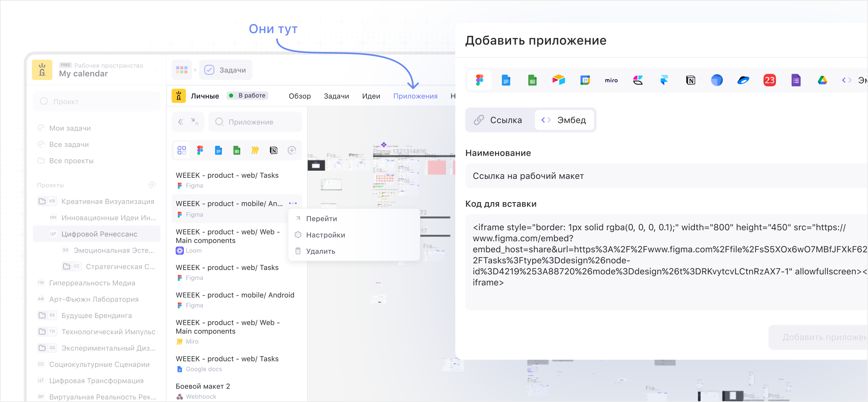Screen dimensions: 868x402
Task: Select Google Docs in the add-application icon row
Action: pos(506,80)
